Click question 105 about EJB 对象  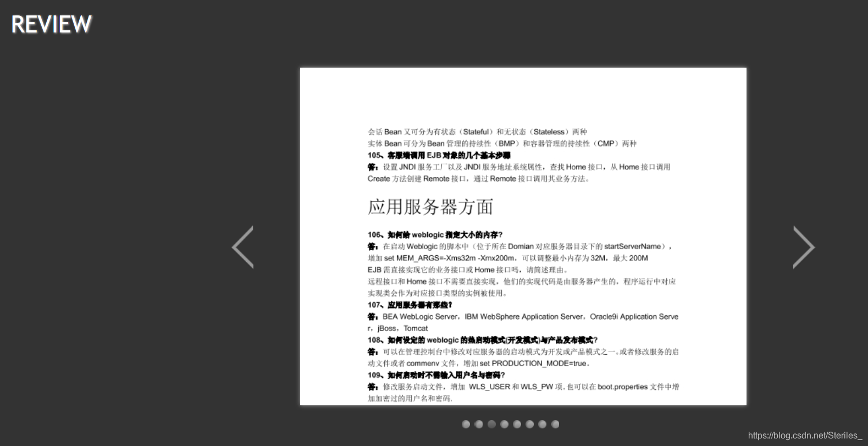pyautogui.click(x=439, y=156)
